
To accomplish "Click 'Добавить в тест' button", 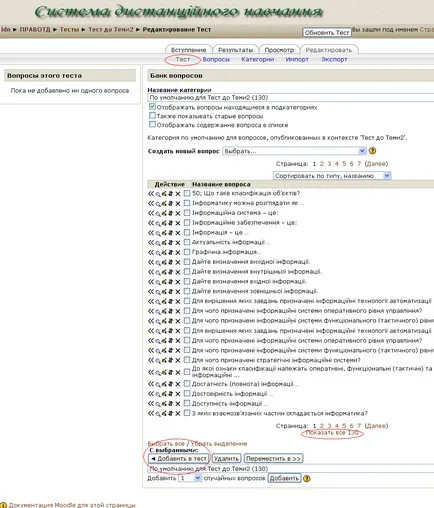I will click(x=179, y=459).
